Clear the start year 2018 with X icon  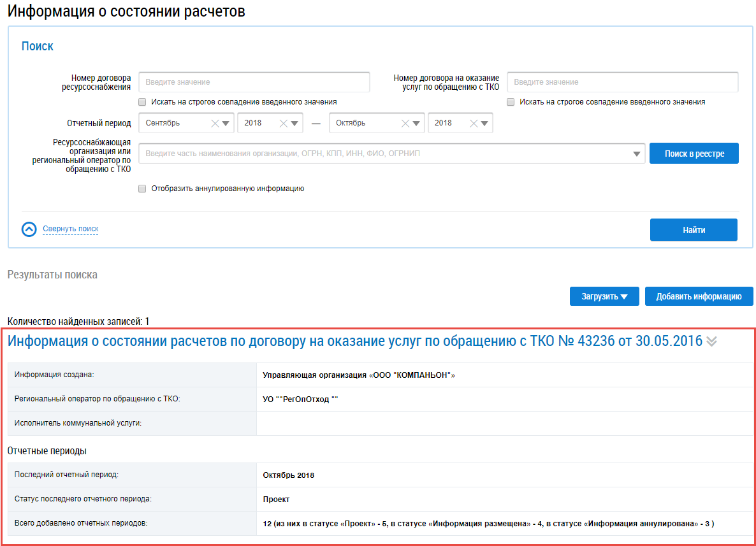284,124
